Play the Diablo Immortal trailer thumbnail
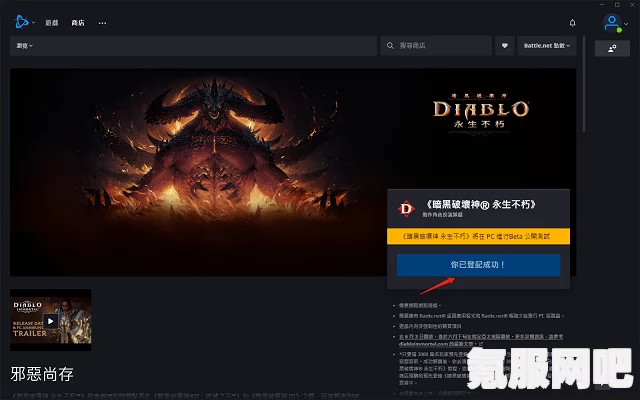The width and height of the screenshot is (640, 400). [51, 320]
